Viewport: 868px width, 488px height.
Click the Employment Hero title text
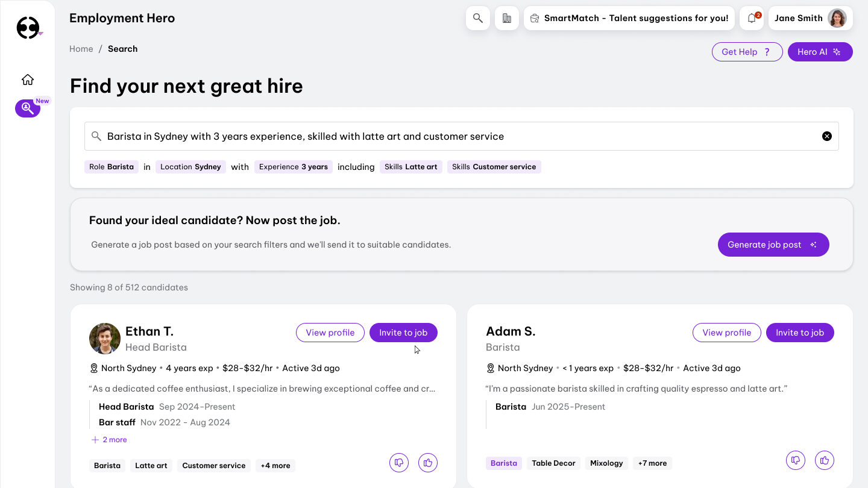tap(122, 18)
